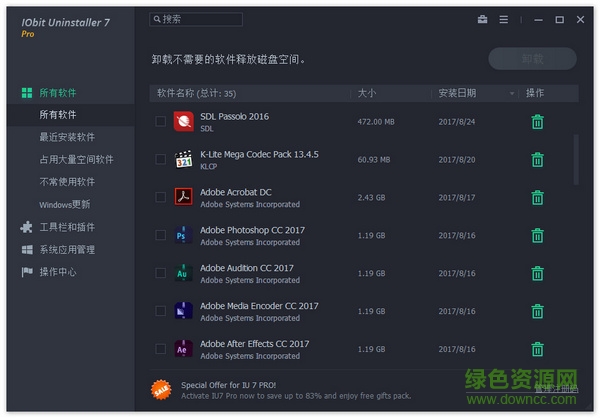Click the flag icon for 操作中心
Viewport: 600px width, 418px height.
27,272
